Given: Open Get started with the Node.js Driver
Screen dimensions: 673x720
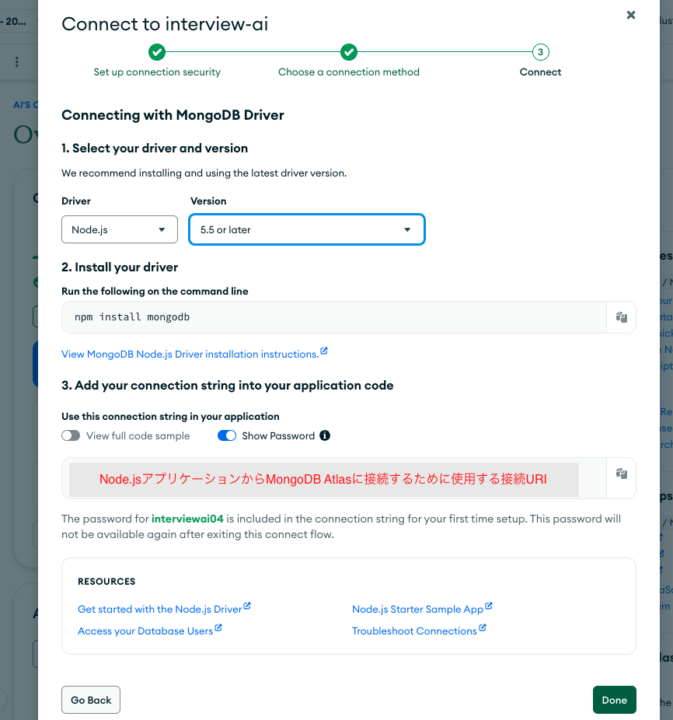Looking at the screenshot, I should 164,609.
